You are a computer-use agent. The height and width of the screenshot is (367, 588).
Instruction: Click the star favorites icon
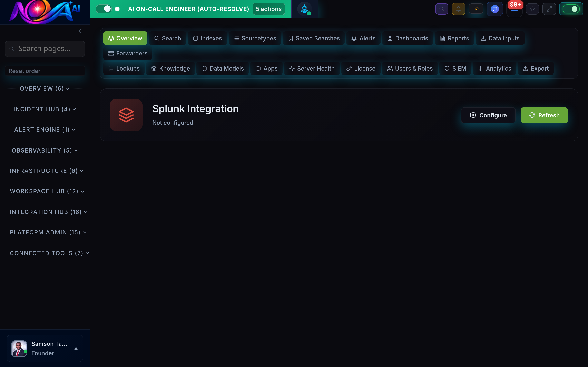click(532, 9)
